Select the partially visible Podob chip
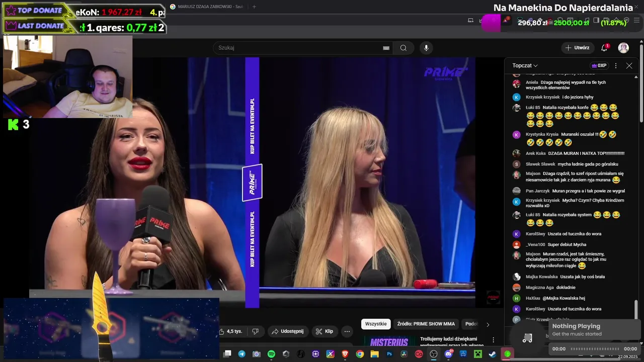Image resolution: width=644 pixels, height=362 pixels. coord(471,324)
